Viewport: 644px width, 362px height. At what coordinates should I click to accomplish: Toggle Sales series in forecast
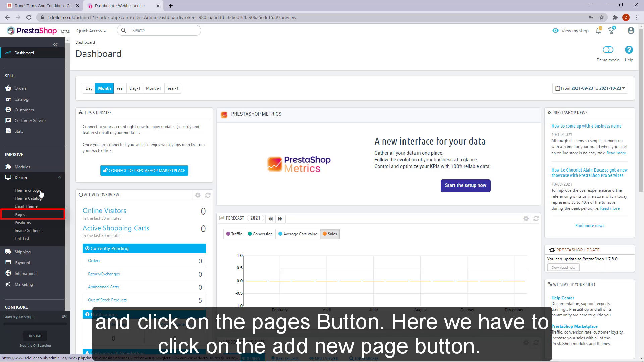coord(330,234)
